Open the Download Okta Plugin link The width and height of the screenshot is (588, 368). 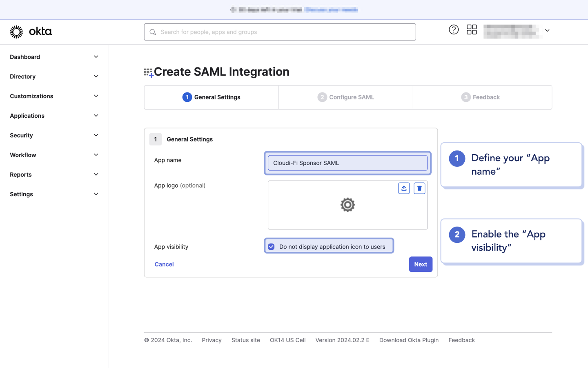click(409, 340)
